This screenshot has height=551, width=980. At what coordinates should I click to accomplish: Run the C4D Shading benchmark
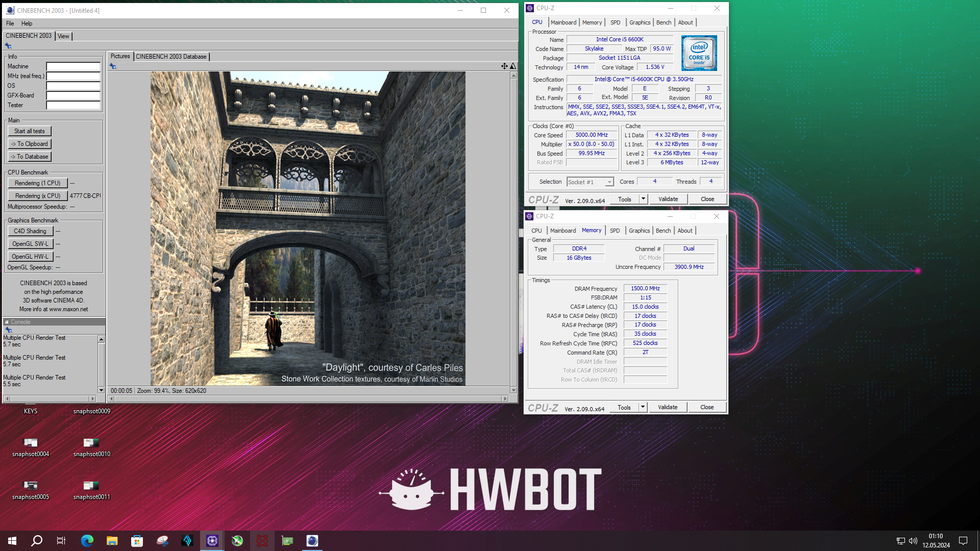pyautogui.click(x=30, y=231)
